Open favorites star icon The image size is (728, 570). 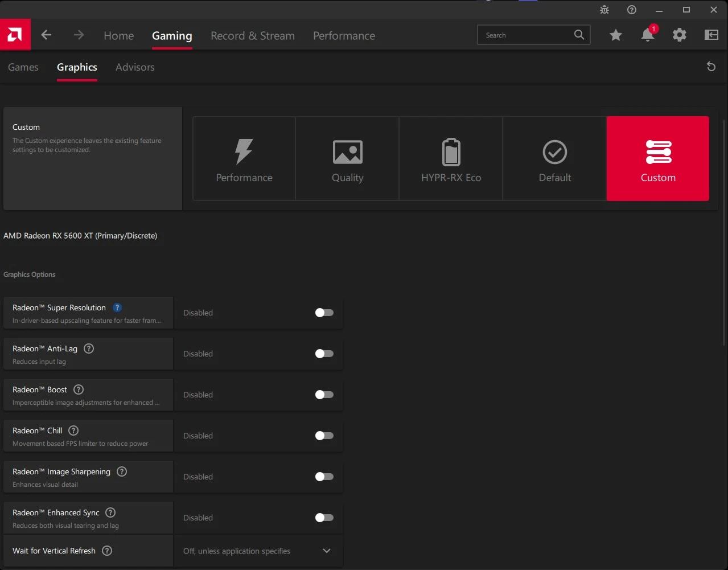[x=616, y=35]
